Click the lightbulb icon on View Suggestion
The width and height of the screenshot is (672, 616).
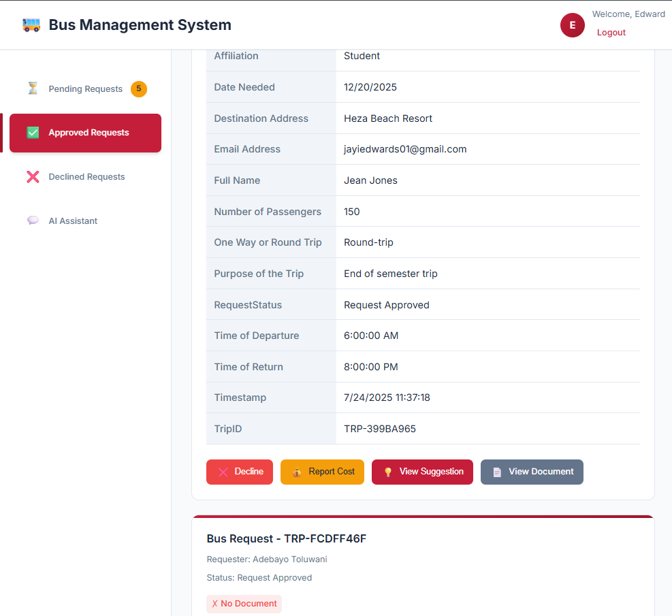[388, 472]
